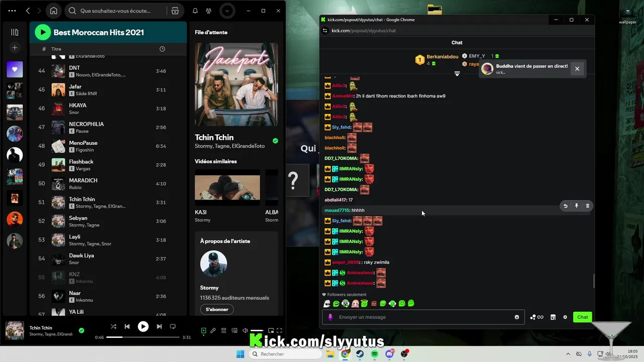Collapse the chat leaderboard chevron
This screenshot has height=362, width=644.
tap(457, 73)
